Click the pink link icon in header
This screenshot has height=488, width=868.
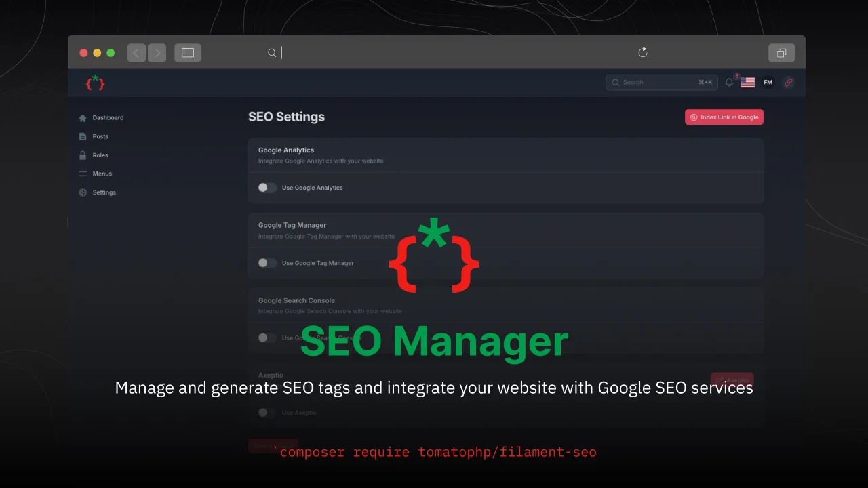pyautogui.click(x=788, y=82)
